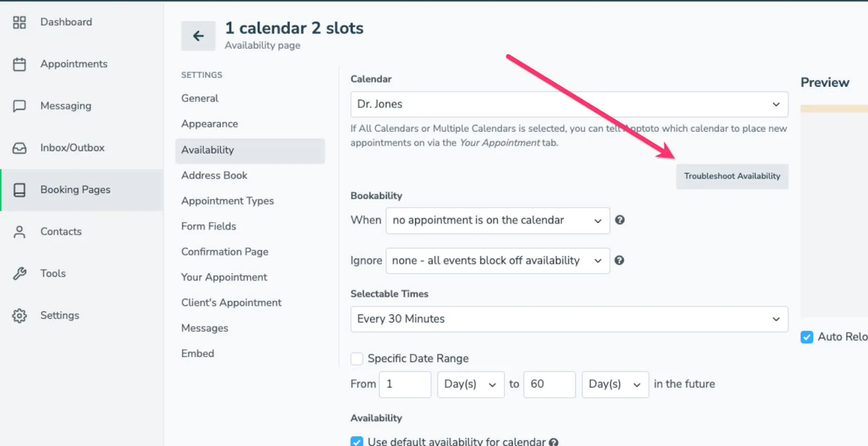Screen dimensions: 868x446
Task: Click the Inbox/Outbox tray icon
Action: 20,147
